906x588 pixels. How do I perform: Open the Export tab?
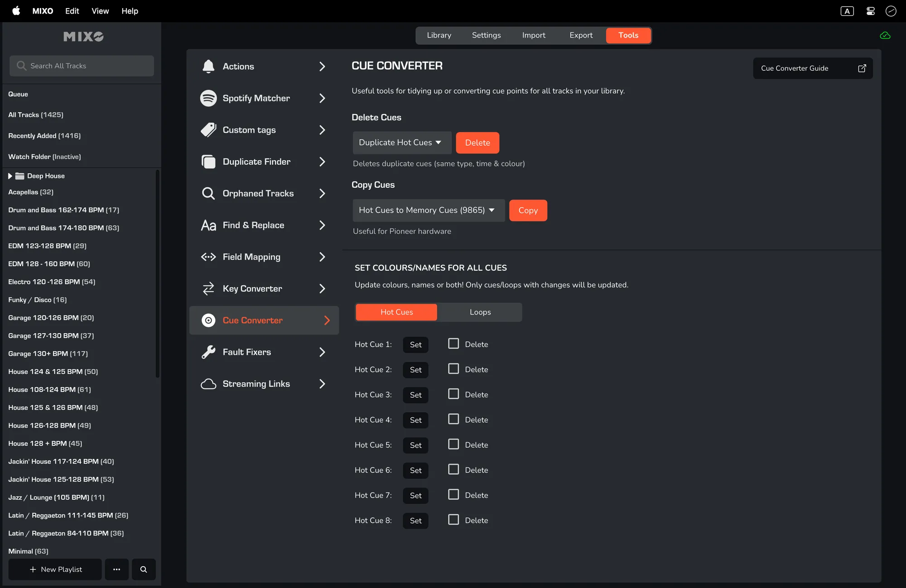[x=581, y=35]
